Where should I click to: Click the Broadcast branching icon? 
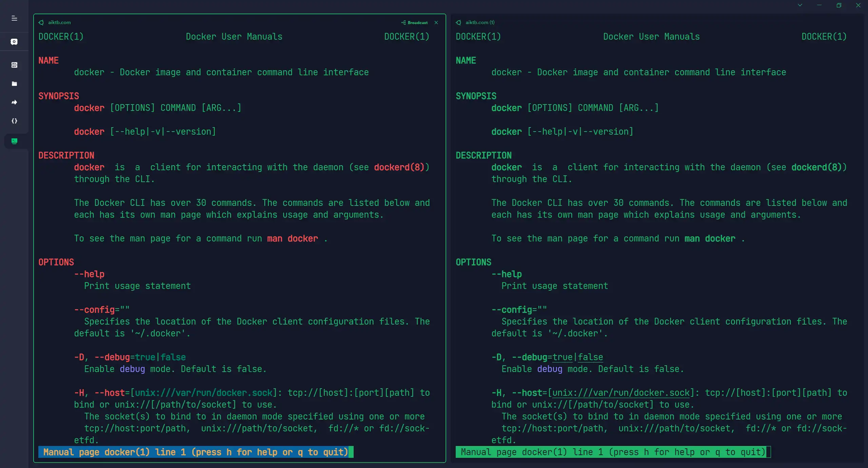coord(403,23)
